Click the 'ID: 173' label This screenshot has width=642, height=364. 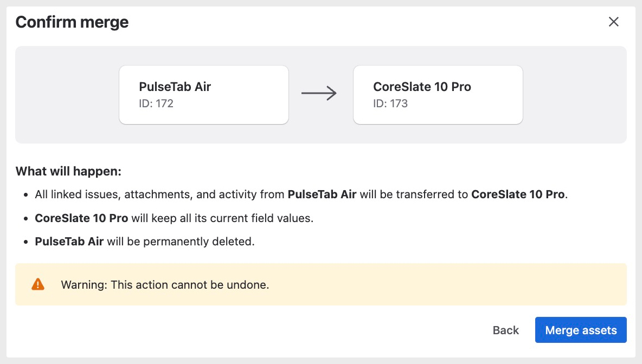coord(390,103)
